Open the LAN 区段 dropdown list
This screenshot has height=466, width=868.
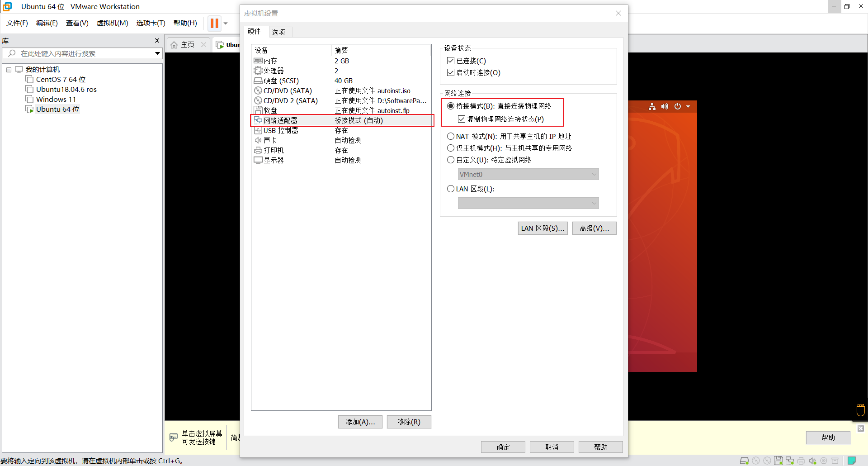(x=528, y=203)
